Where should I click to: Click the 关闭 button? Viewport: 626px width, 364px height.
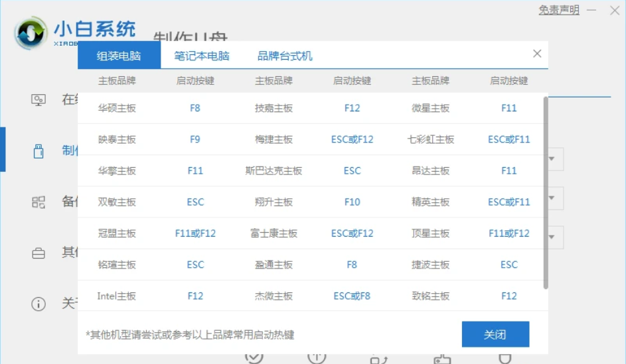click(x=495, y=334)
